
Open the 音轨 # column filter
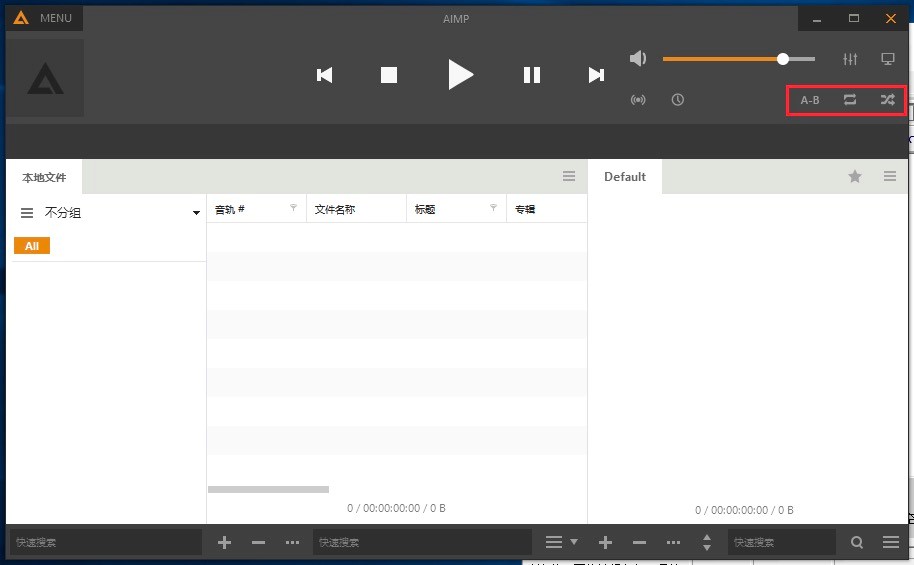click(x=293, y=209)
